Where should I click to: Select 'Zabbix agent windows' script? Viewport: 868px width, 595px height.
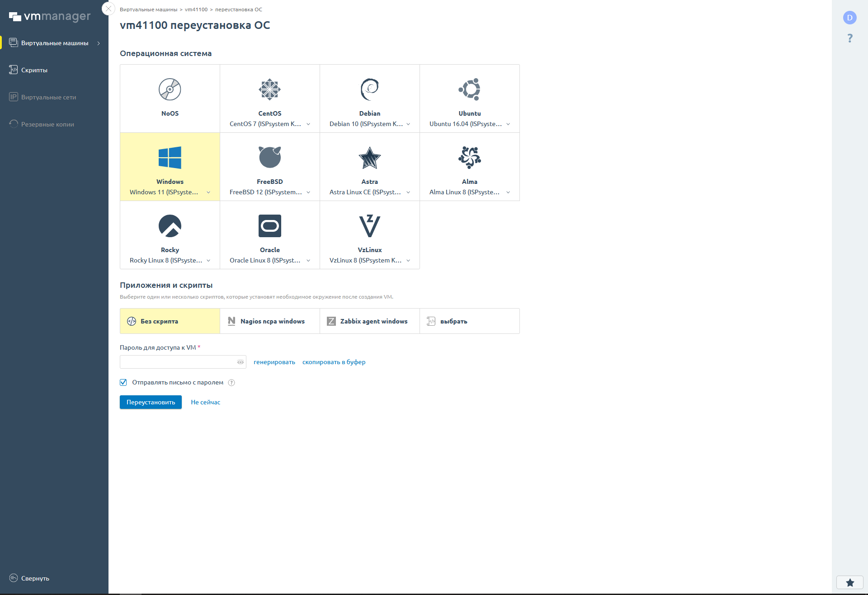(370, 321)
